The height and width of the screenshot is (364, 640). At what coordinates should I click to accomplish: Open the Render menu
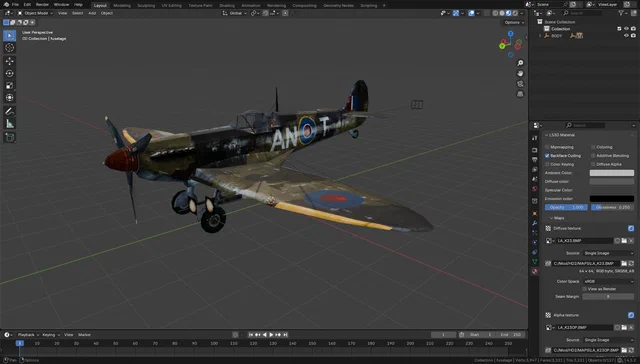pyautogui.click(x=42, y=4)
